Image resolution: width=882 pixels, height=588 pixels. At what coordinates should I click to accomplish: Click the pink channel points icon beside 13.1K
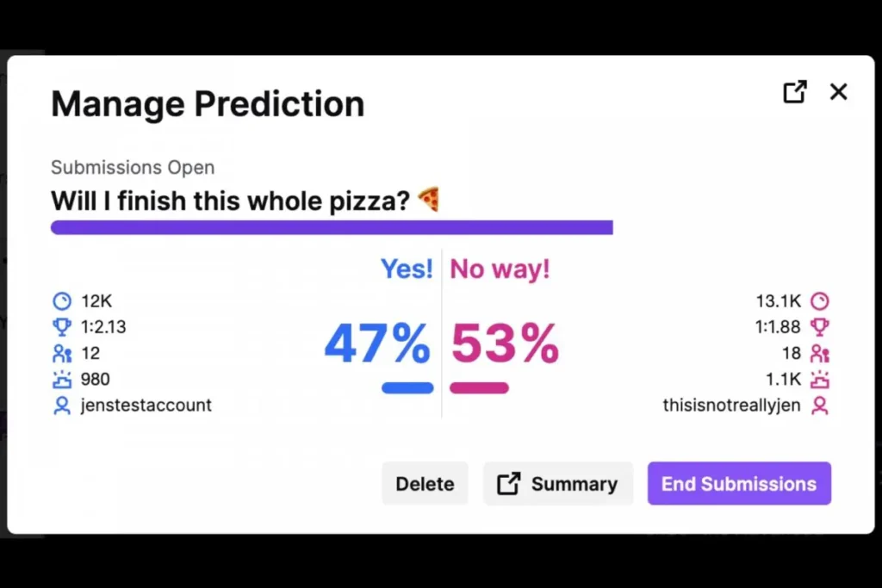coord(820,301)
